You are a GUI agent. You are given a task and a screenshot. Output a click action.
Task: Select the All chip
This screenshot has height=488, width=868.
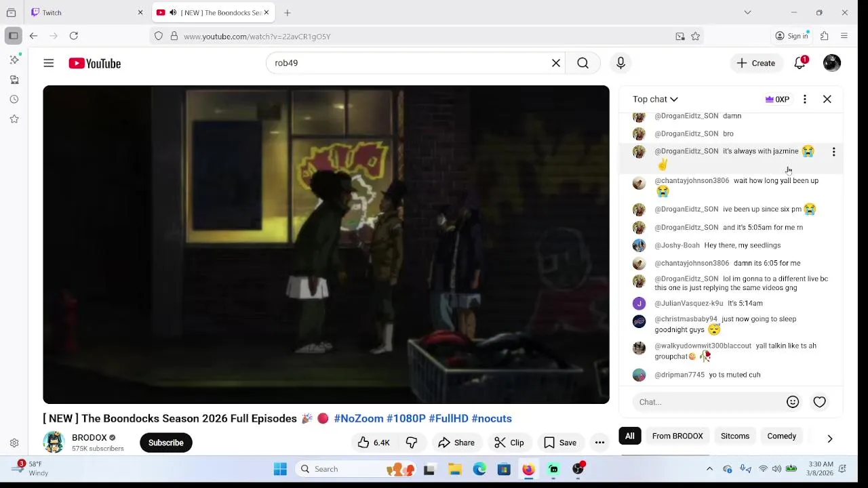(x=630, y=436)
